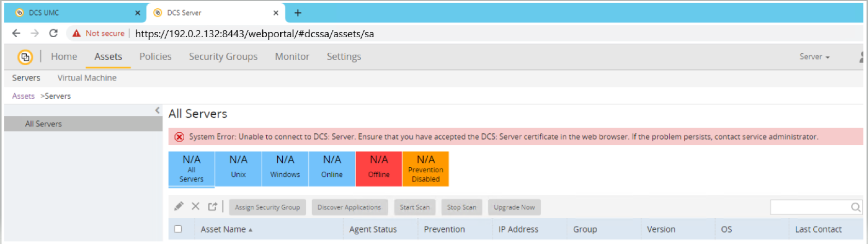The width and height of the screenshot is (868, 244).
Task: Click the DCS logo icon beside Home
Action: [25, 57]
